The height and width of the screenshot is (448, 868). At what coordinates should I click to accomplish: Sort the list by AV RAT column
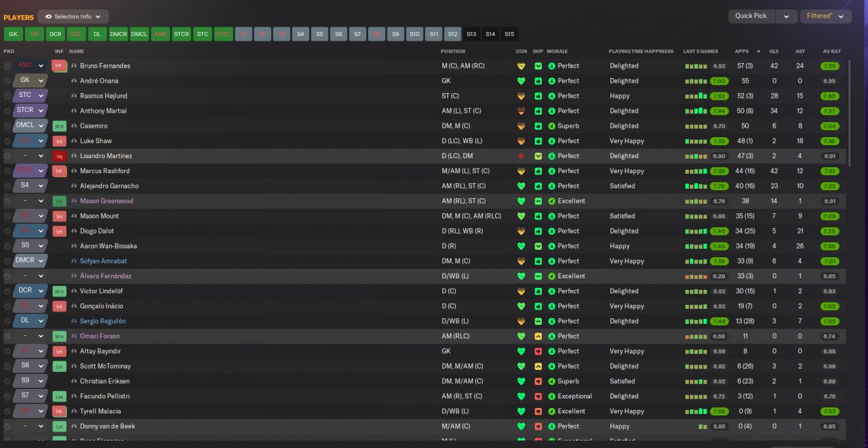click(831, 51)
